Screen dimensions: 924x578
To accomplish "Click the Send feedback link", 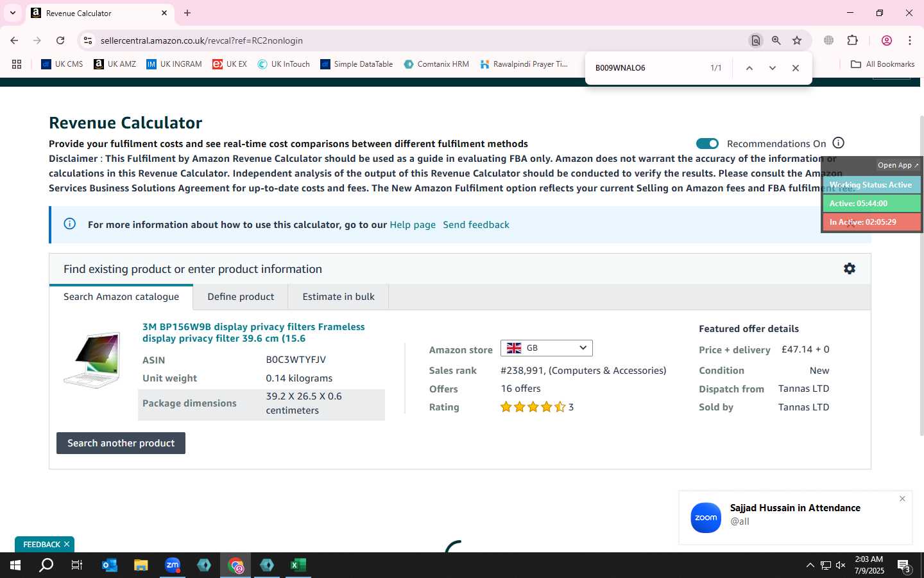I will pos(476,225).
